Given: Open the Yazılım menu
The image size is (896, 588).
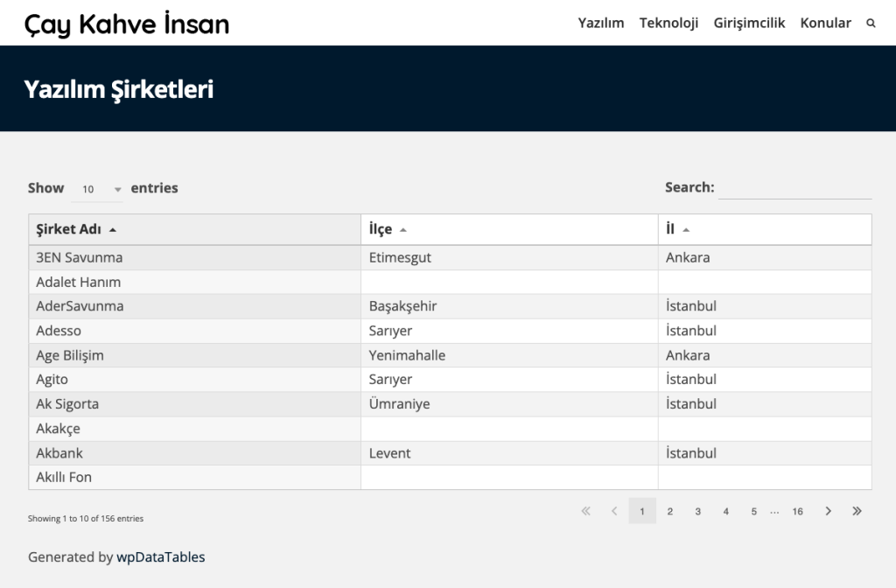Looking at the screenshot, I should (600, 23).
